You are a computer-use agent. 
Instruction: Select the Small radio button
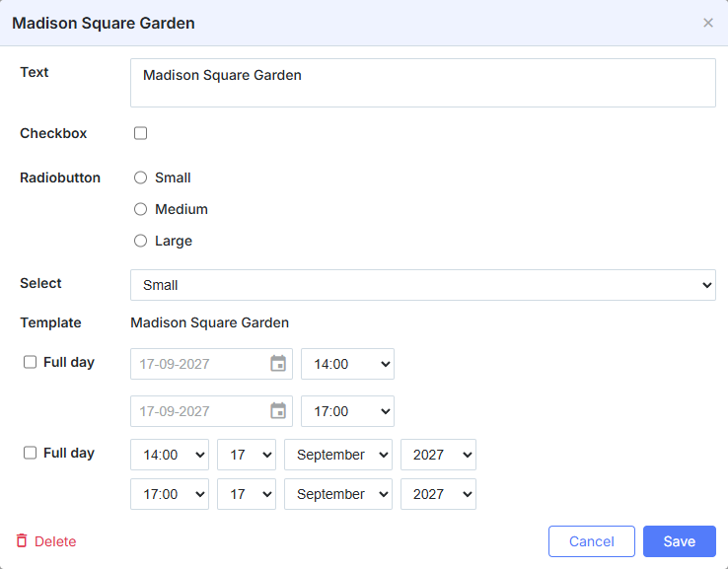(140, 178)
